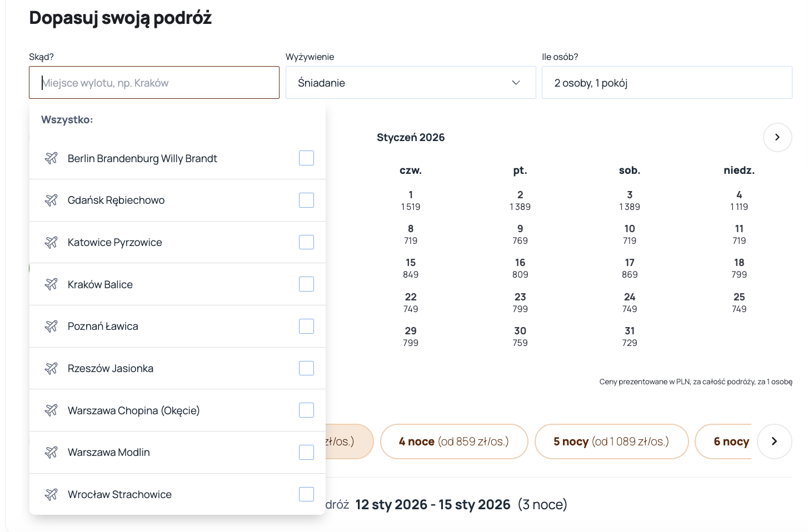The image size is (808, 532).
Task: Check the Warszawa Chopina (Okęcie) checkbox
Action: pyautogui.click(x=306, y=410)
